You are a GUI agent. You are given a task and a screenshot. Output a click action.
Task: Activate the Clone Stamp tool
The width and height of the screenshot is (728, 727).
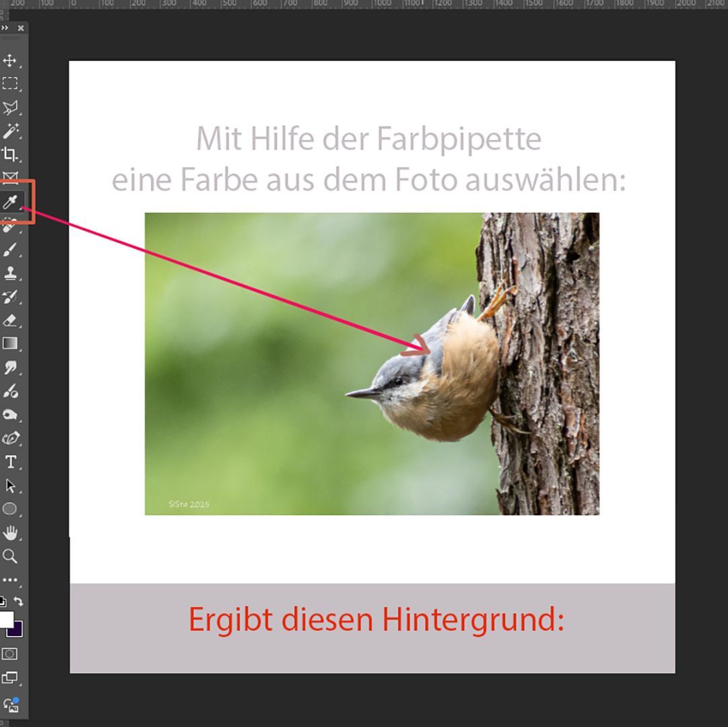point(10,273)
